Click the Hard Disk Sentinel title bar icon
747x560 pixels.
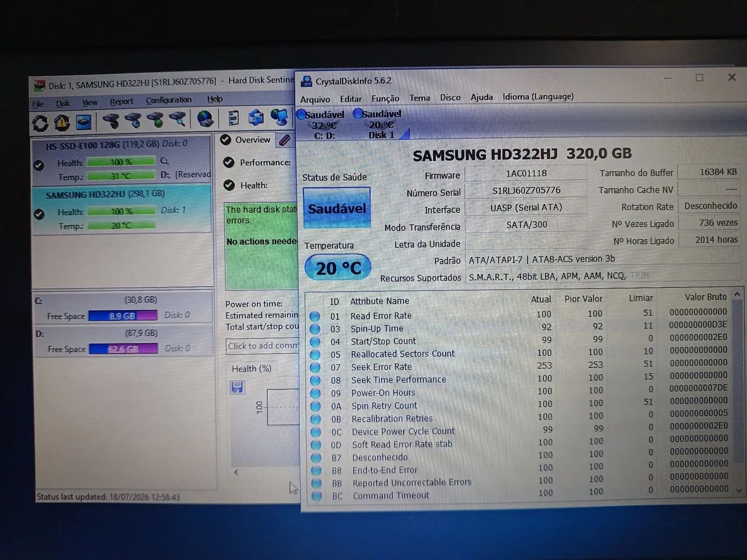(x=39, y=86)
